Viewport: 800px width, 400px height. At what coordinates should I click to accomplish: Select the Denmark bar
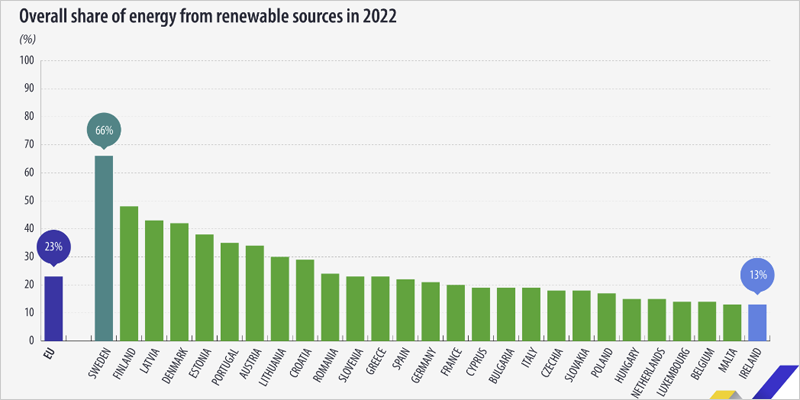[179, 282]
